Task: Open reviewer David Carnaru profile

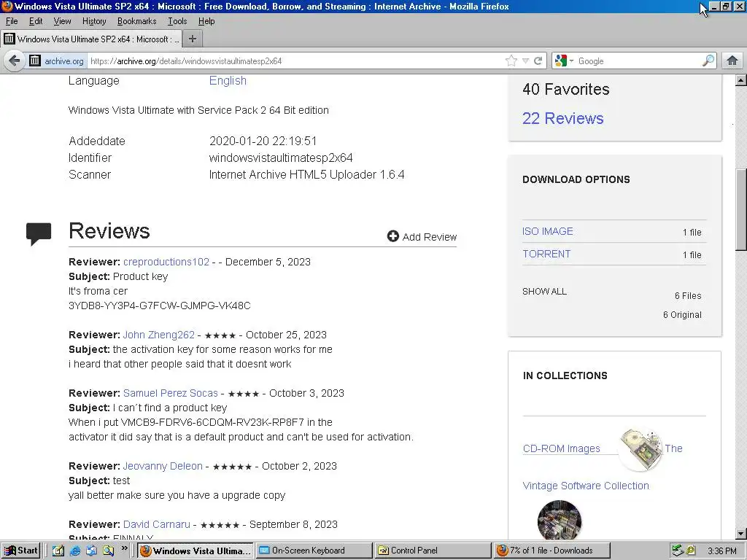Action: (x=156, y=524)
